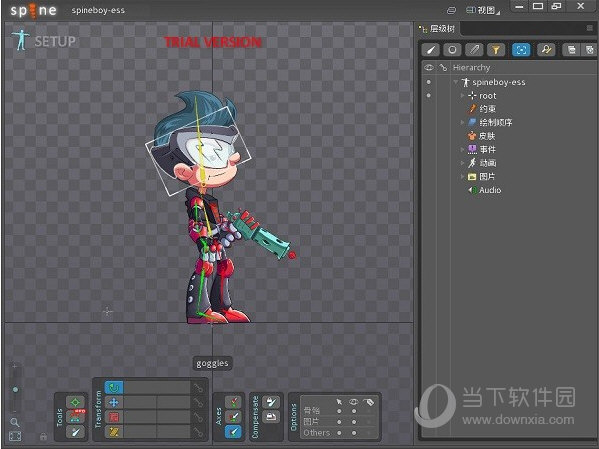599x449 pixels.
Task: Adjust the viewport zoom slider knob
Action: pyautogui.click(x=15, y=390)
